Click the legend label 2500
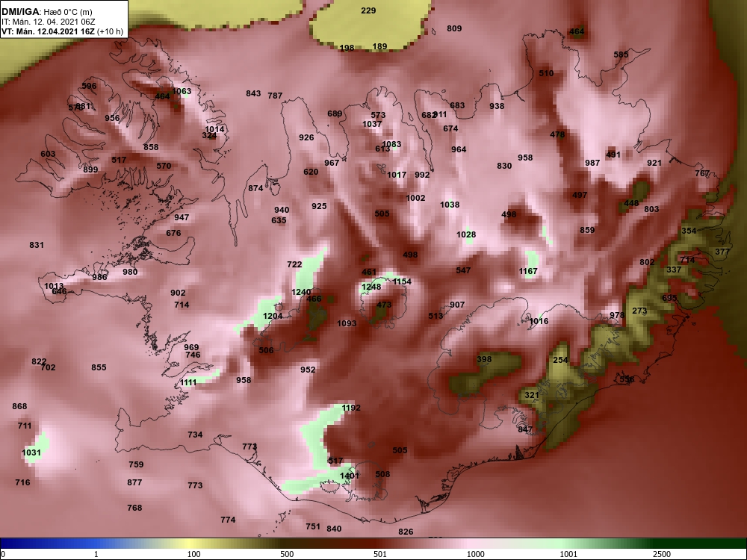Viewport: 747px width, 560px height. 661,554
